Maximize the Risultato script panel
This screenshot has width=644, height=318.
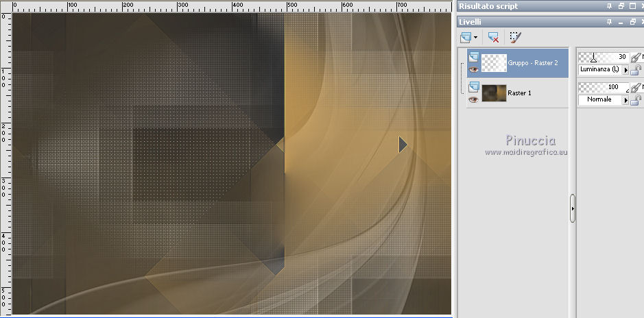[x=632, y=5]
